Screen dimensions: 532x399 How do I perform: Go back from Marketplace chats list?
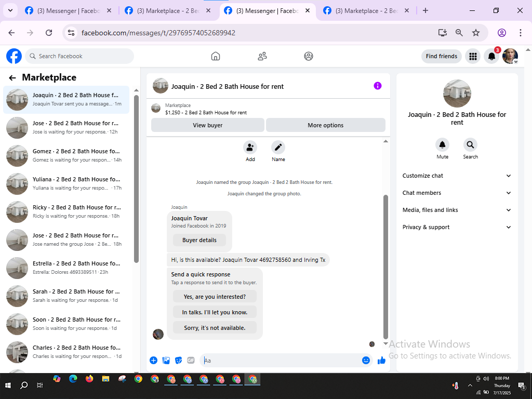pyautogui.click(x=12, y=78)
